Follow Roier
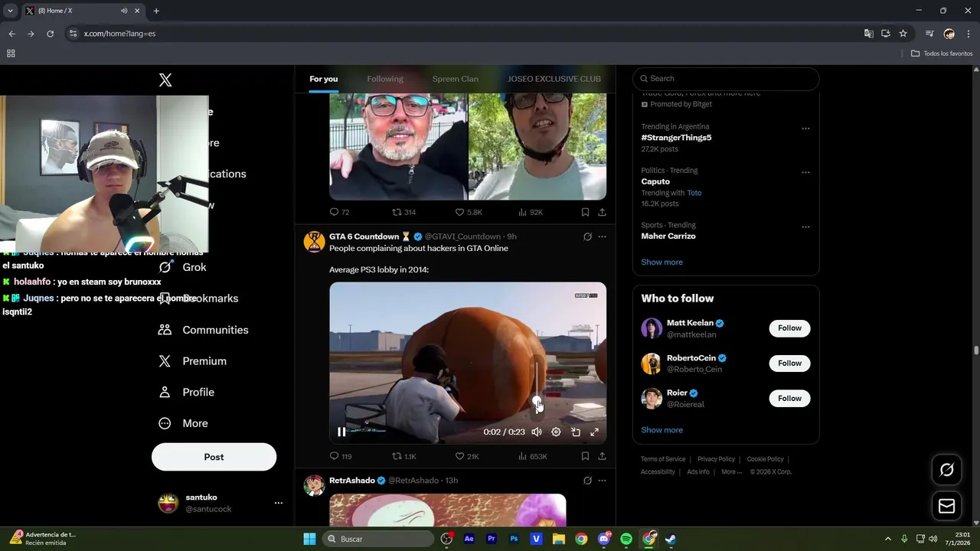This screenshot has width=980, height=551. (789, 398)
